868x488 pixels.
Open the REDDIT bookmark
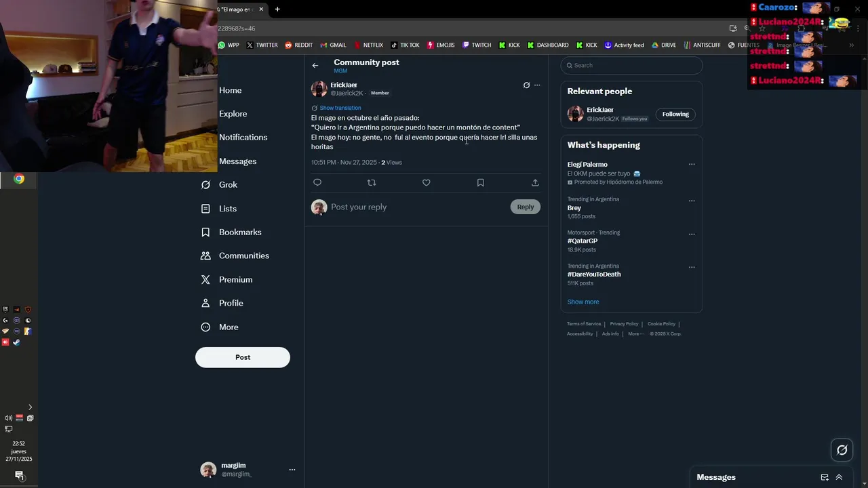pyautogui.click(x=299, y=45)
